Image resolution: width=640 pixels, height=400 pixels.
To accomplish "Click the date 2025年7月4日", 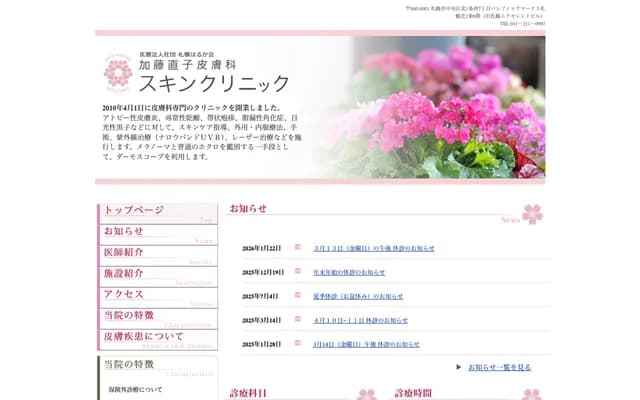I will coord(260,296).
